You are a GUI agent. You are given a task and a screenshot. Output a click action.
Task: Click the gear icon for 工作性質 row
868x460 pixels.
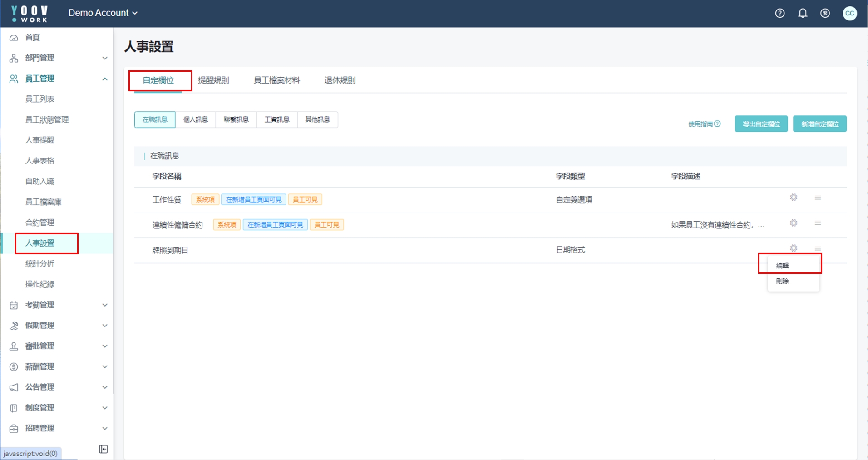pyautogui.click(x=793, y=198)
